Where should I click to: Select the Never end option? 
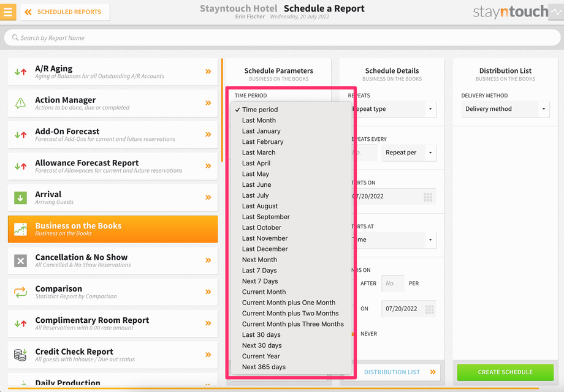368,334
